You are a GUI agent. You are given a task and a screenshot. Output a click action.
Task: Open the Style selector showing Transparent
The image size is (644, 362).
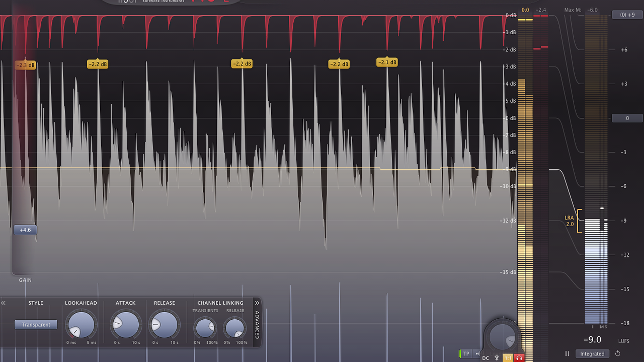(x=36, y=324)
